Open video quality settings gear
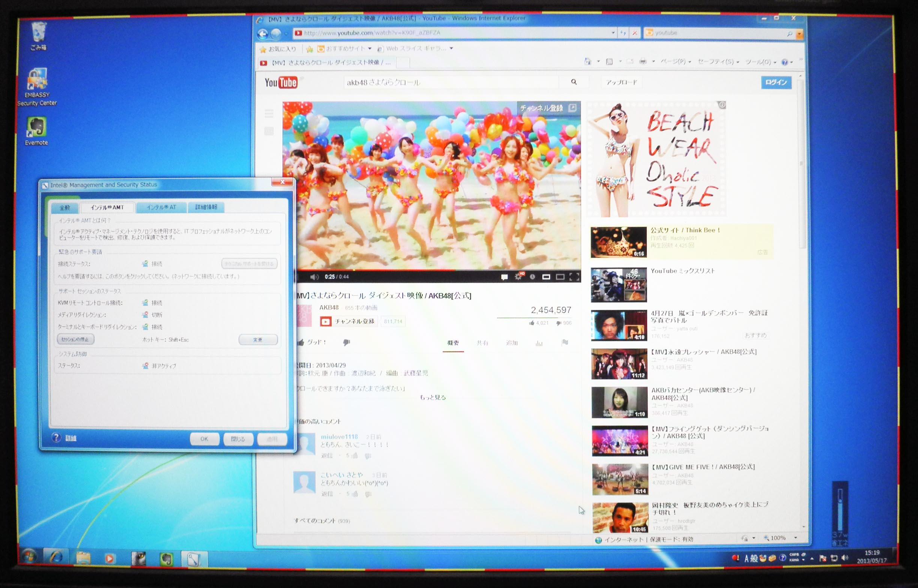The image size is (918, 588). pos(518,277)
